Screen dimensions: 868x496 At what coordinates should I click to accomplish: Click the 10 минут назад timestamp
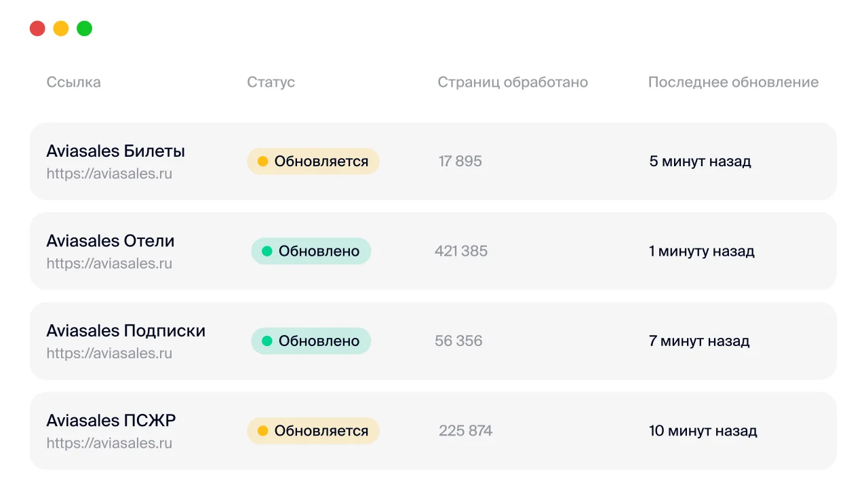point(703,431)
